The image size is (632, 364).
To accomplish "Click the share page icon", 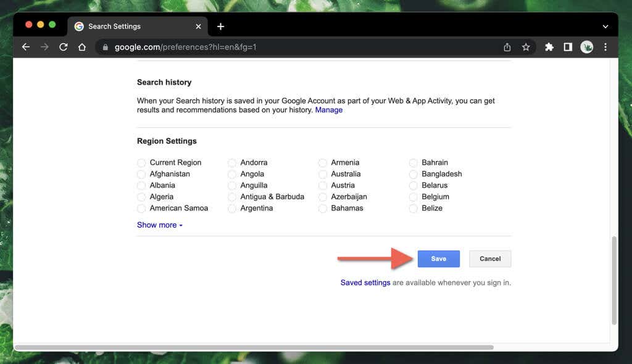I will tap(507, 47).
